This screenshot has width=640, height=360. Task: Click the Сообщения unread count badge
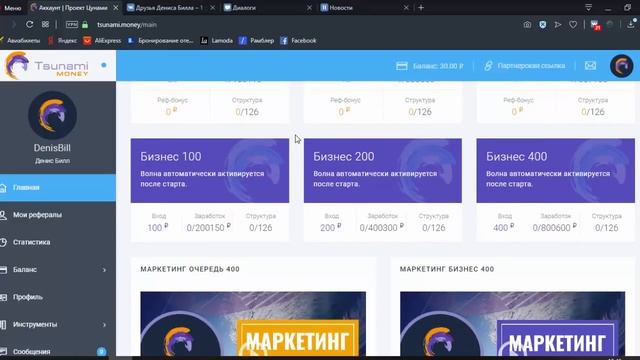coord(101,351)
